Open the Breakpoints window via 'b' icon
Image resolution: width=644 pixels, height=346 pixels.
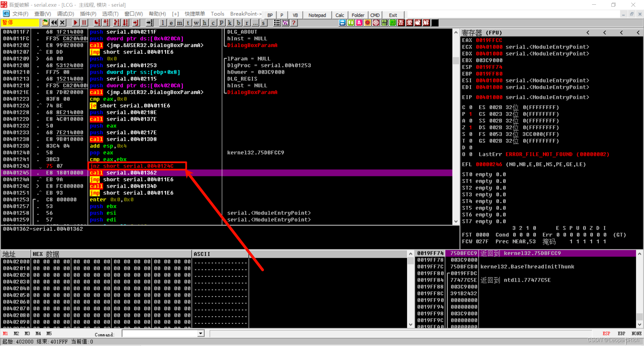238,22
